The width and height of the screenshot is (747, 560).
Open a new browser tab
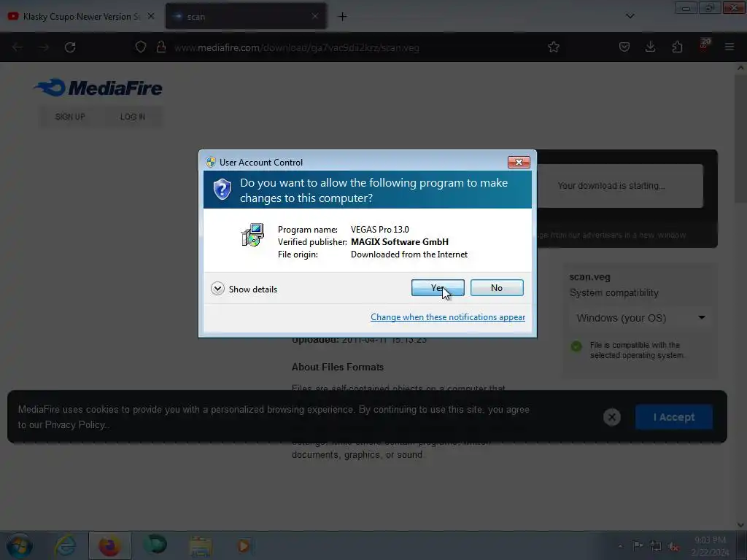(x=342, y=17)
